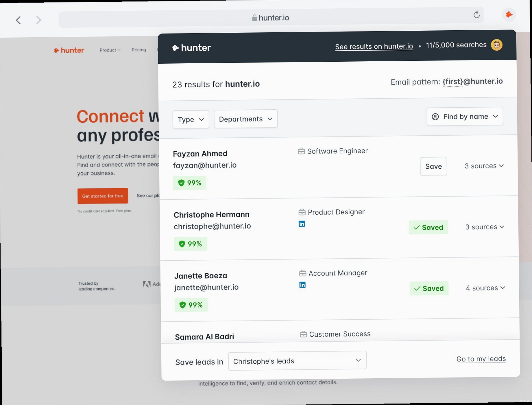Click the browser forward arrow
This screenshot has height=405, width=532.
tap(38, 20)
